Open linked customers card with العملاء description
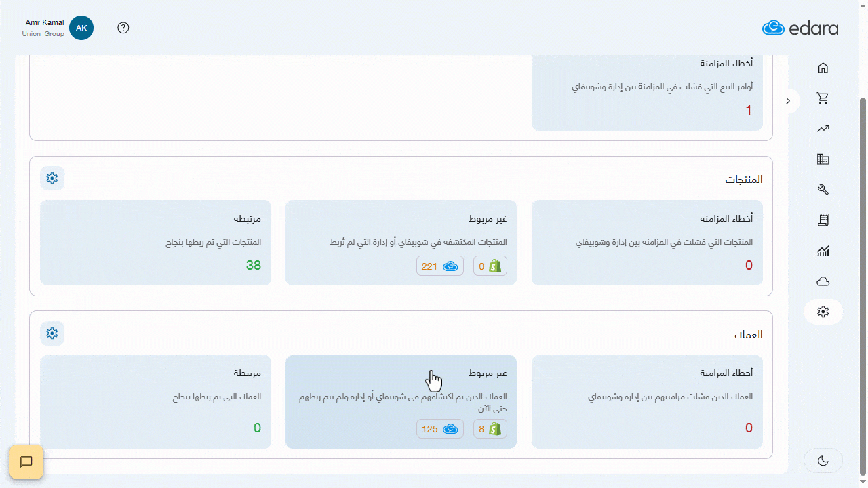This screenshot has width=868, height=488. tap(155, 402)
